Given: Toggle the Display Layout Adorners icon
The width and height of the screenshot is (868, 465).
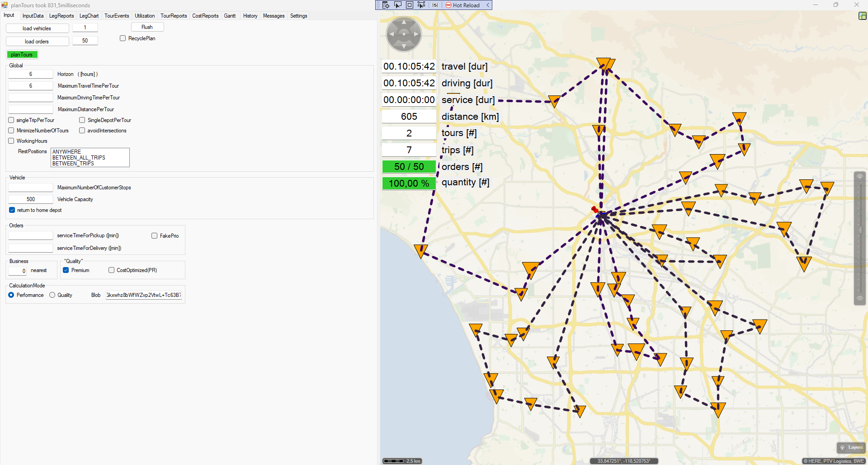Looking at the screenshot, I should 410,5.
